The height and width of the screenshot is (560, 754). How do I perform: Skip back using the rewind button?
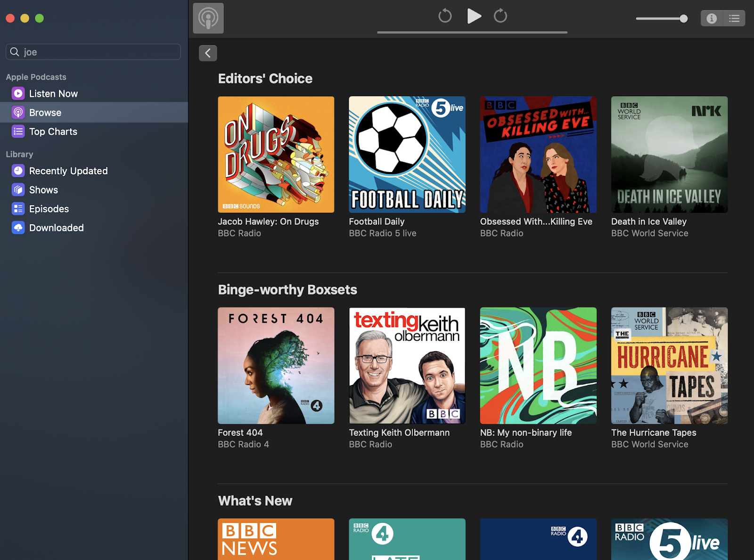tap(445, 16)
